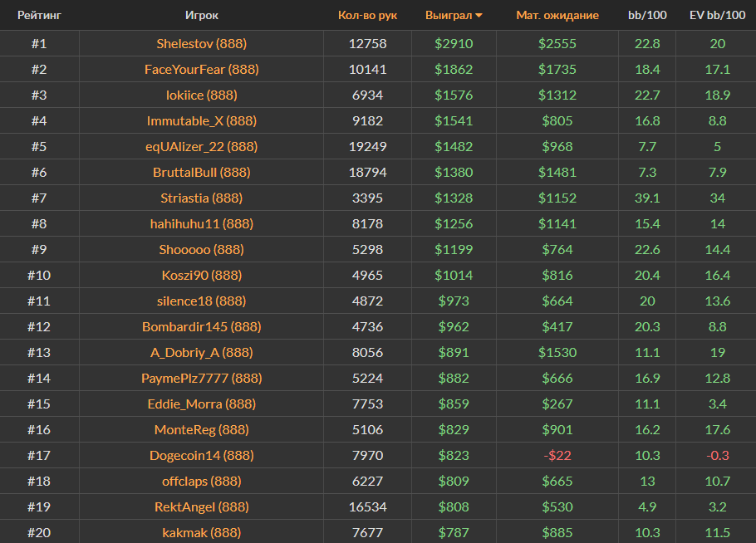
Task: Select player lokiice (888)
Action: tap(202, 95)
